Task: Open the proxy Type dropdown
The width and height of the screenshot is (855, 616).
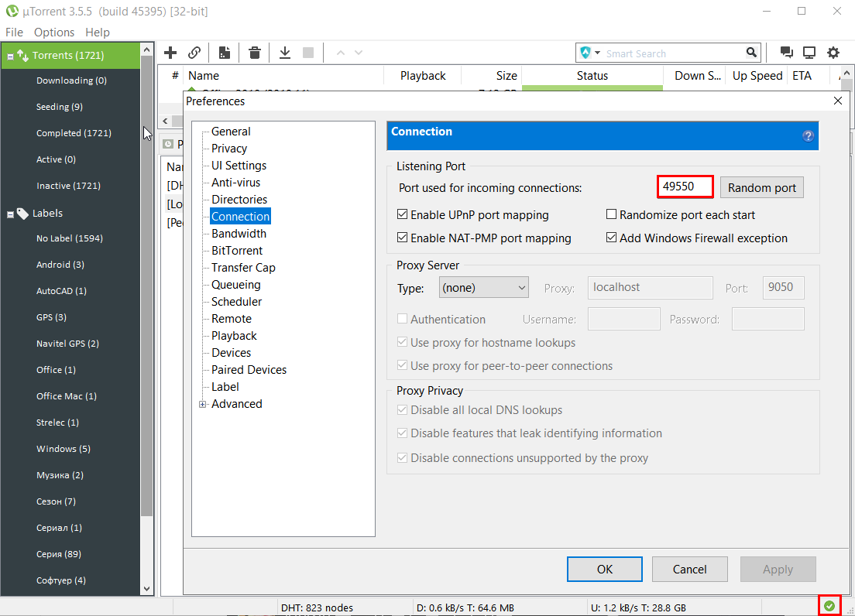Action: click(x=484, y=288)
